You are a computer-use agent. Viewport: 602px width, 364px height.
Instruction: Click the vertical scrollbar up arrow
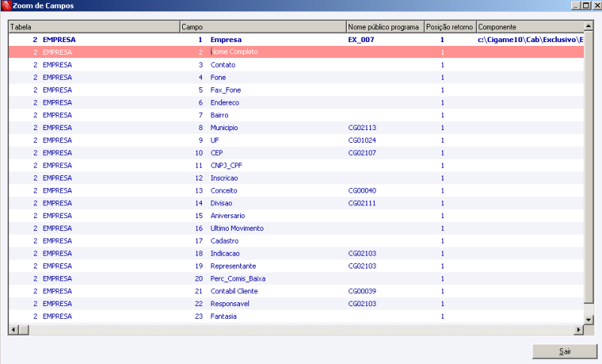tap(588, 26)
